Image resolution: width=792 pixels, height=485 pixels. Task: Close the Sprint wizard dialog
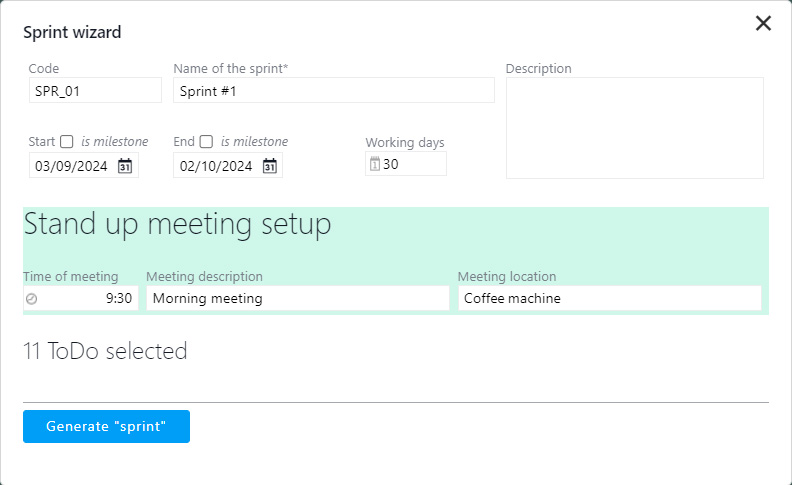763,23
